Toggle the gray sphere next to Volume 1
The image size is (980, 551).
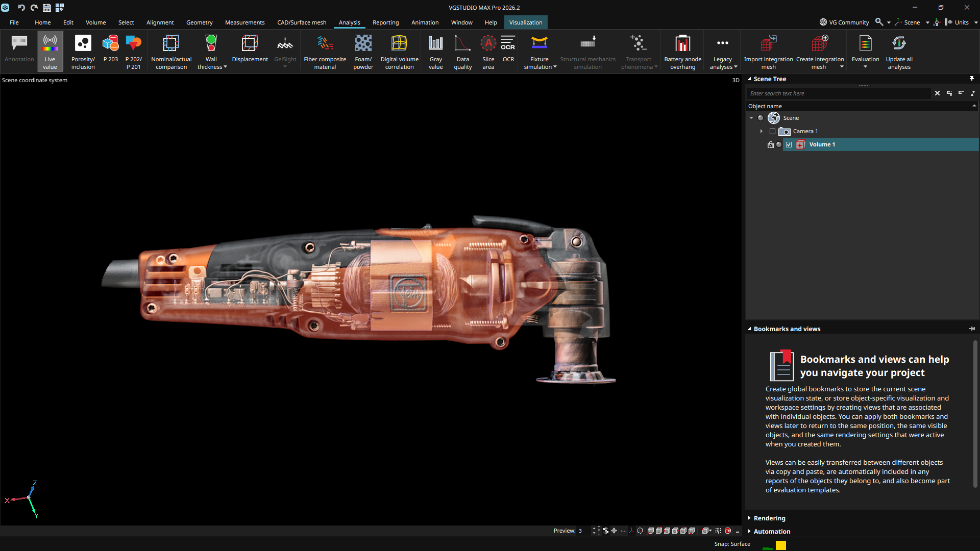coord(779,144)
